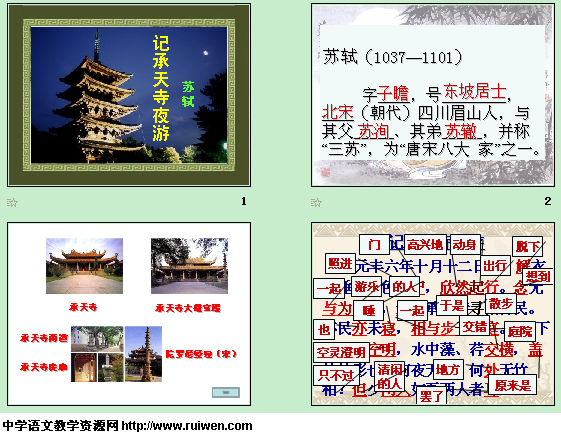Image resolution: width=561 pixels, height=433 pixels.
Task: Click the www.ruiwen.com footer URL
Action: pyautogui.click(x=187, y=425)
